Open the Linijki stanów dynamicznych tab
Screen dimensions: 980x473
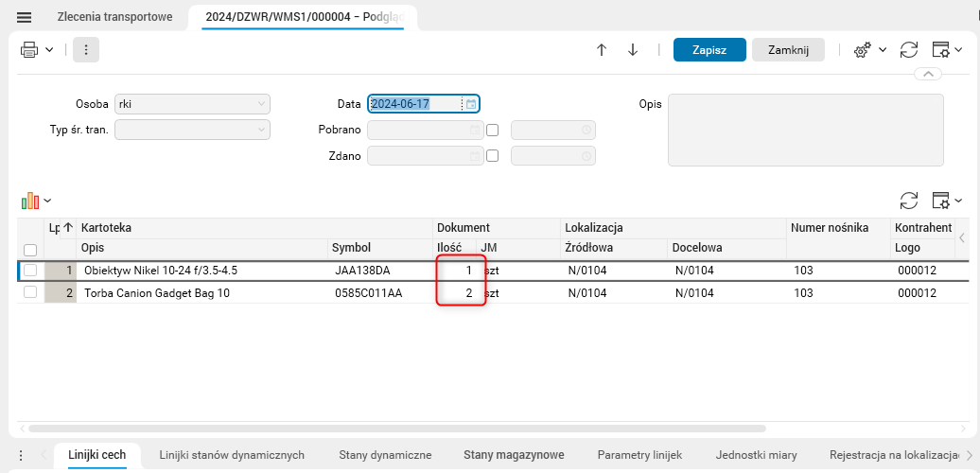click(x=232, y=455)
